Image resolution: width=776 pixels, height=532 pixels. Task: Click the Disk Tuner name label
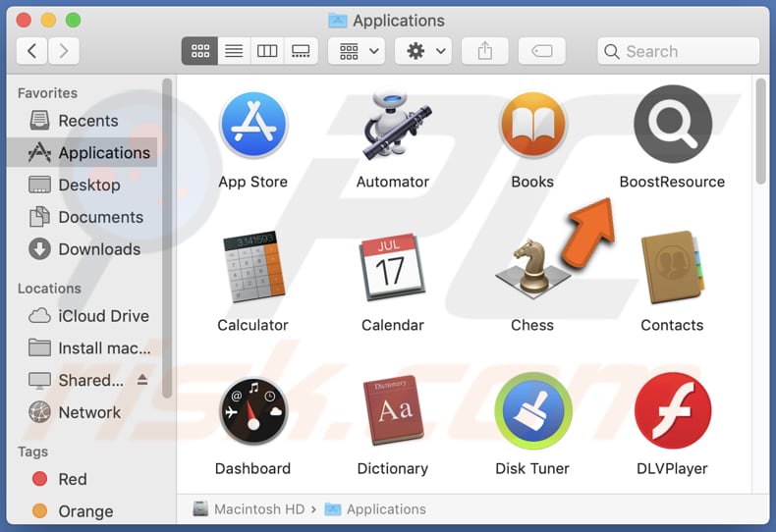coord(532,469)
